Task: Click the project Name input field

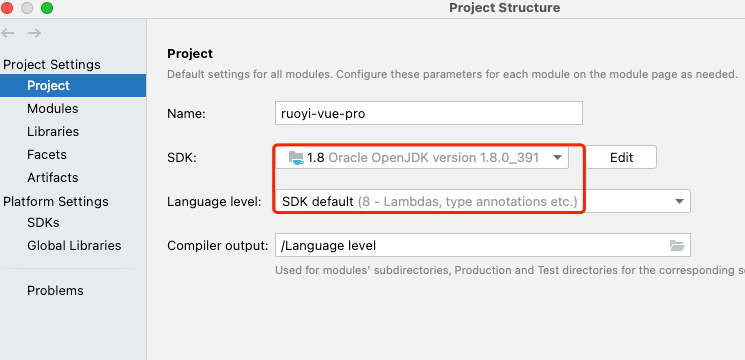Action: (x=429, y=114)
